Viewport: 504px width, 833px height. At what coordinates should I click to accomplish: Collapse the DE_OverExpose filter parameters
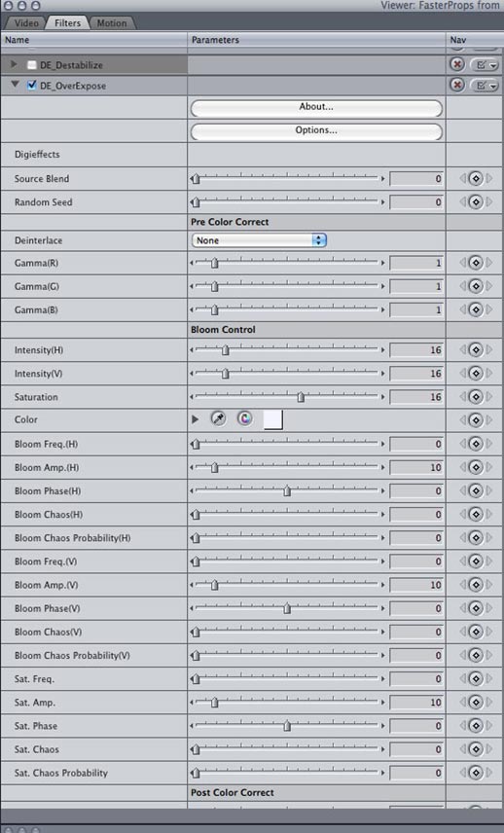point(15,85)
